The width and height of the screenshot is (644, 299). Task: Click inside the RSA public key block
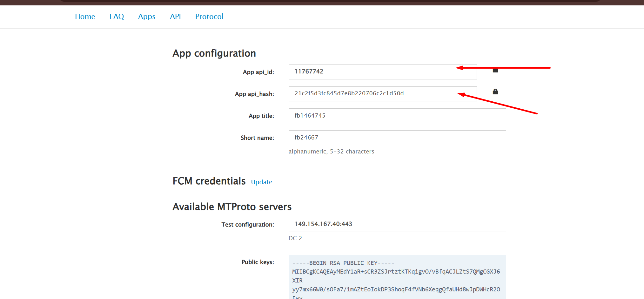coord(397,276)
